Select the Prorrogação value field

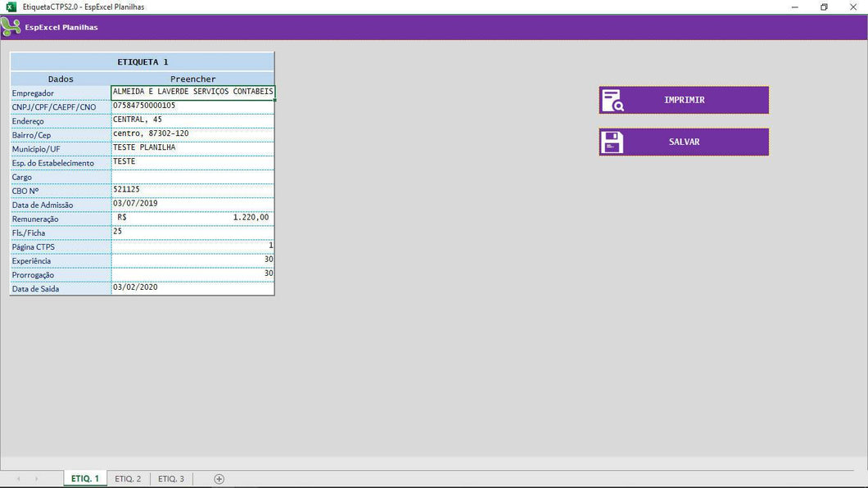(192, 274)
